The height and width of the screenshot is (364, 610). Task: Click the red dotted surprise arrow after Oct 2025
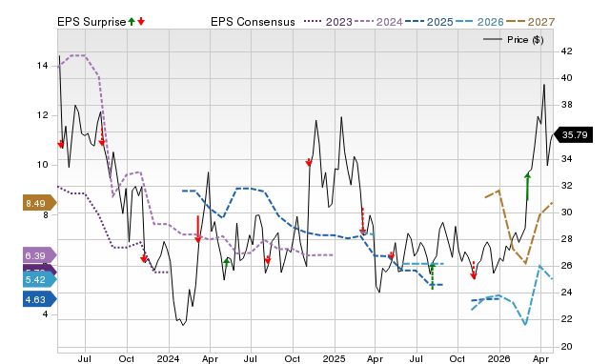[x=474, y=271]
